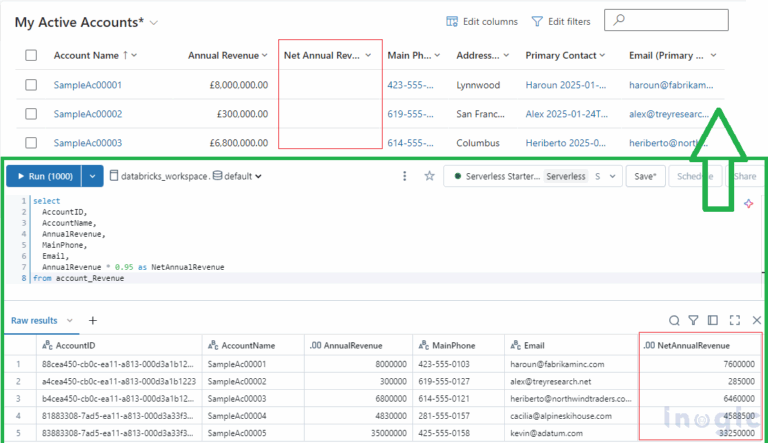768x443 pixels.
Task: Click the MainPhone results column header
Action: [x=458, y=345]
